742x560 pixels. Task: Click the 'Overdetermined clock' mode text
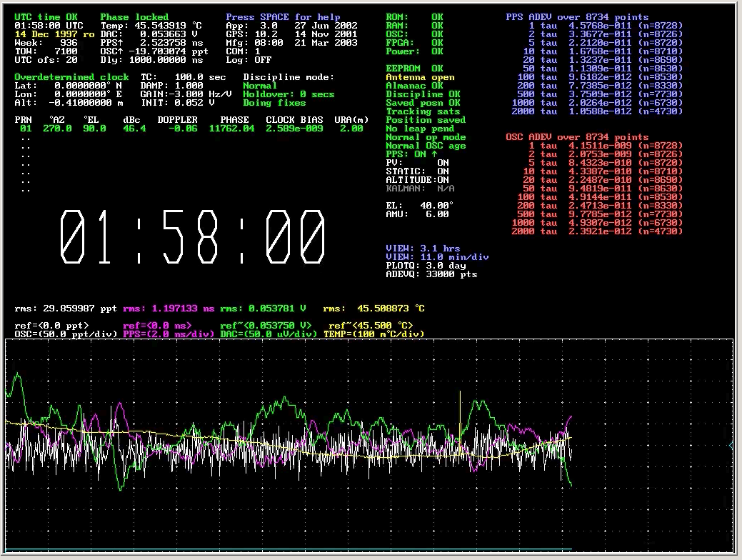(71, 77)
